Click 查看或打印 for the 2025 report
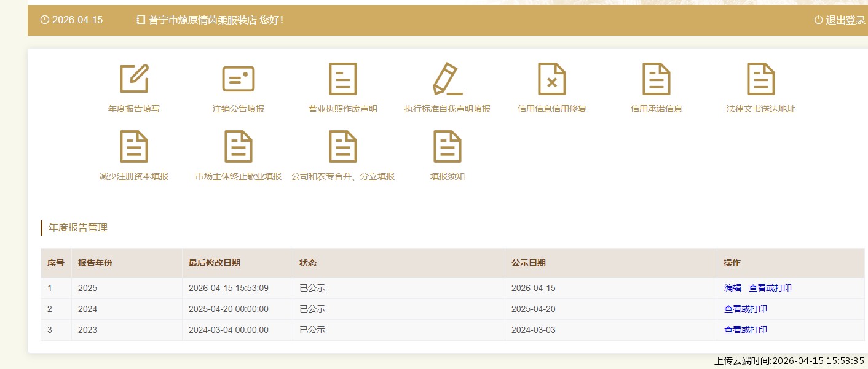Screen dimensions: 868x369 coord(770,288)
